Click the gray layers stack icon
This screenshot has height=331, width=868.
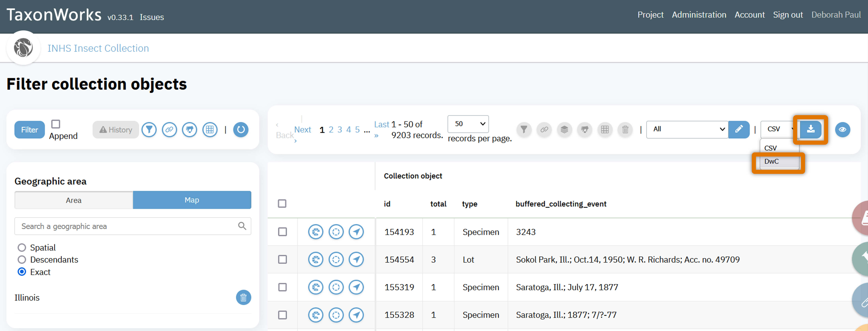pyautogui.click(x=564, y=130)
